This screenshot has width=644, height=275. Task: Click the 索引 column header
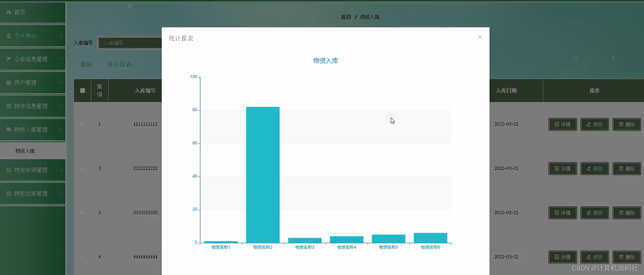pos(99,90)
